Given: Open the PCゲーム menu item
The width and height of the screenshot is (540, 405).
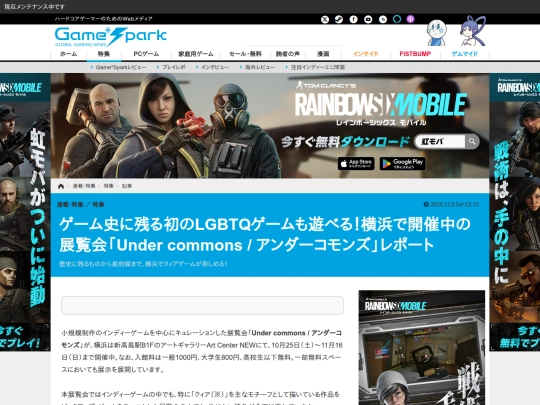Looking at the screenshot, I should (146, 54).
